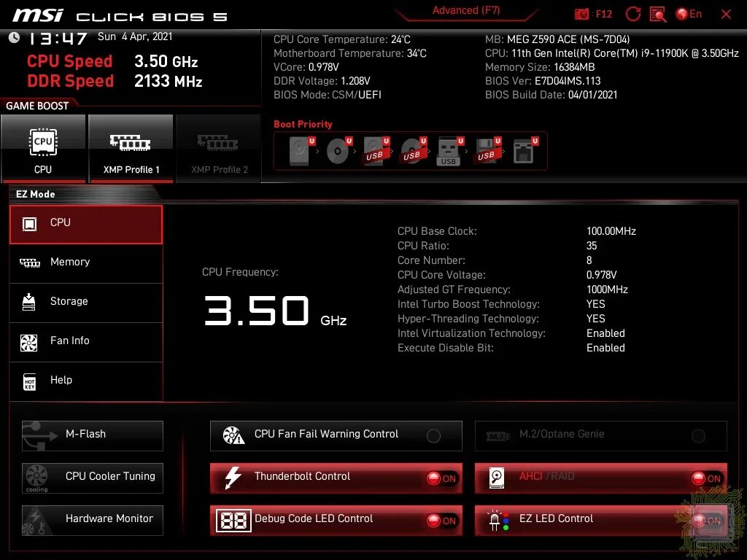Image resolution: width=747 pixels, height=560 pixels.
Task: Open the CPU section in EZ Mode
Action: pyautogui.click(x=86, y=225)
